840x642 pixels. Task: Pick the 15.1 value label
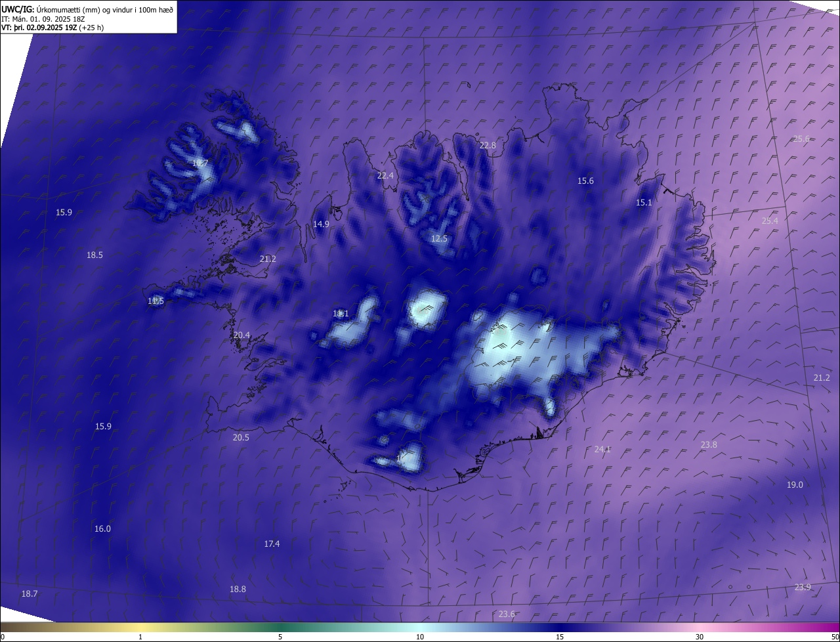[644, 202]
